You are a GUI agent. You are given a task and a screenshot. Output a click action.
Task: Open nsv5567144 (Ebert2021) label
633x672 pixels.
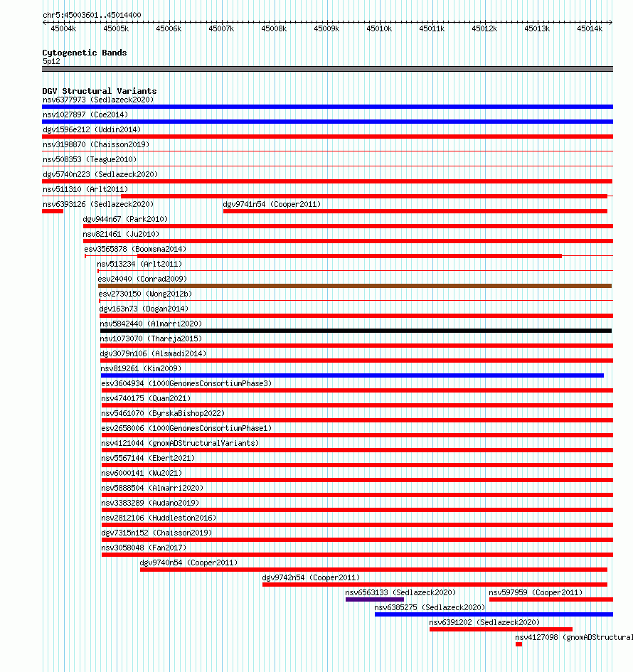coord(148,459)
